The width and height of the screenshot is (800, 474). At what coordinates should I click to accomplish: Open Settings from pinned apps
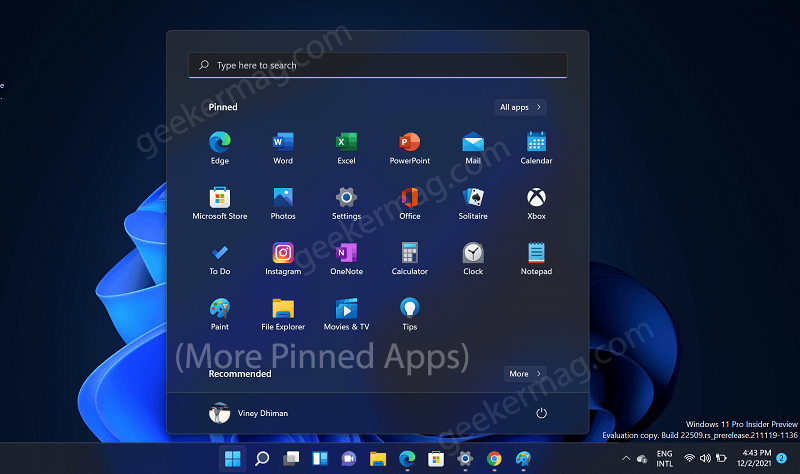[346, 203]
